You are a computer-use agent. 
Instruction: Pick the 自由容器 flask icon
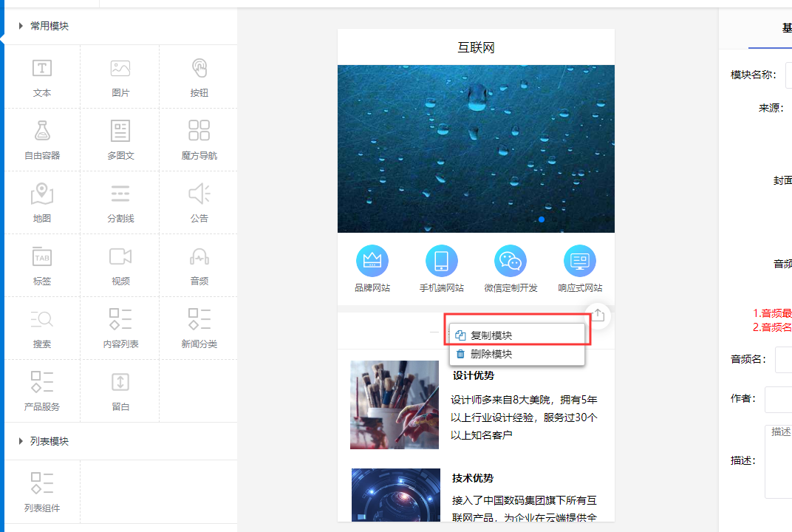pyautogui.click(x=42, y=132)
